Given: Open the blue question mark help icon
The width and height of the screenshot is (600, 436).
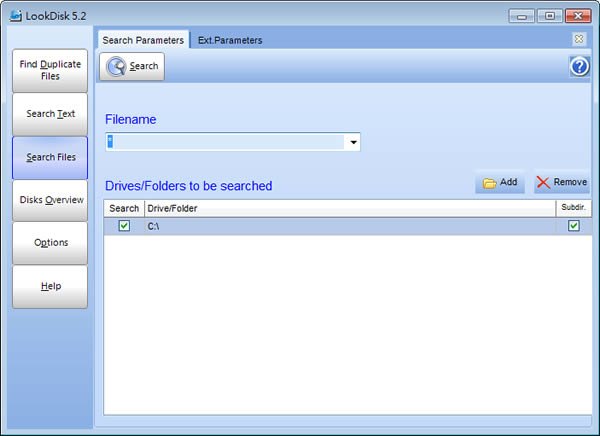Looking at the screenshot, I should [x=579, y=67].
